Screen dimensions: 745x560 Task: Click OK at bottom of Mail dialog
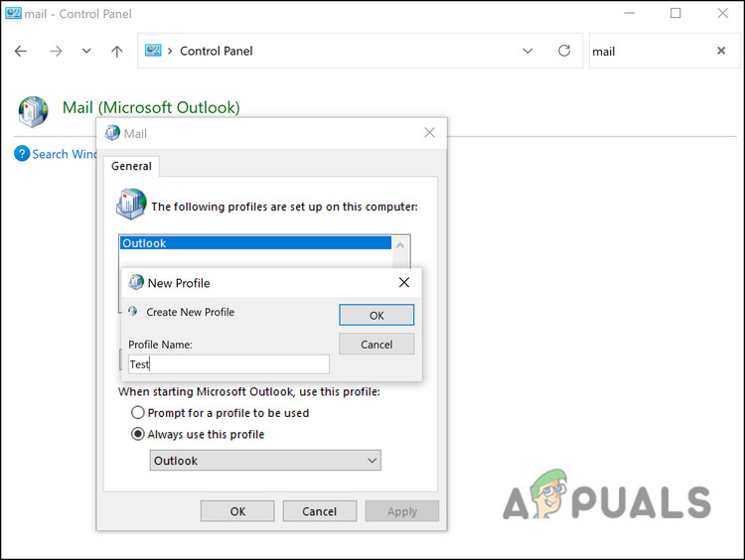coord(237,511)
